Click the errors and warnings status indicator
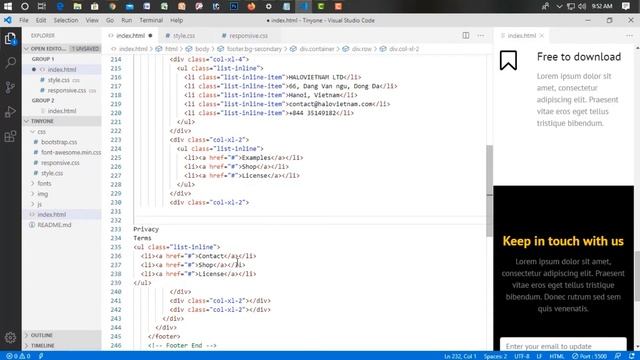Screen dimensions: 640x360 click(x=18, y=356)
